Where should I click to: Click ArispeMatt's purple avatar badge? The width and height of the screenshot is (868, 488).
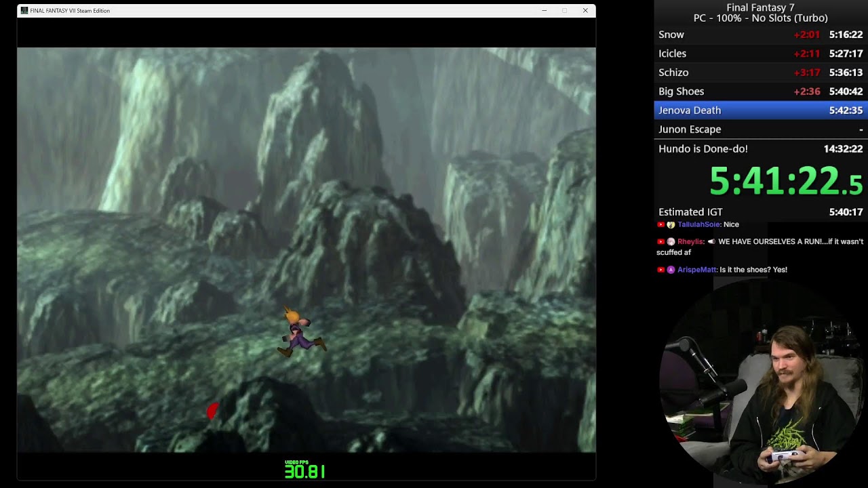(671, 270)
